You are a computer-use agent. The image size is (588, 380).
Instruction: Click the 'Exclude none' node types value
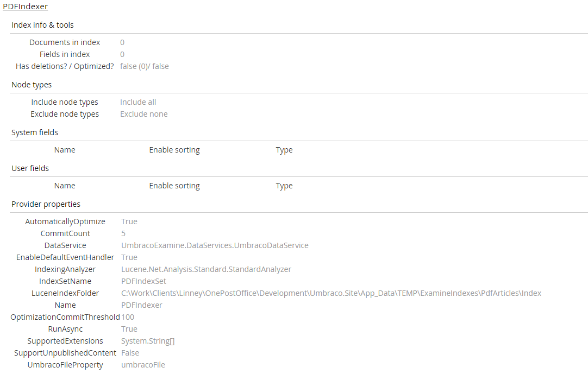click(144, 114)
